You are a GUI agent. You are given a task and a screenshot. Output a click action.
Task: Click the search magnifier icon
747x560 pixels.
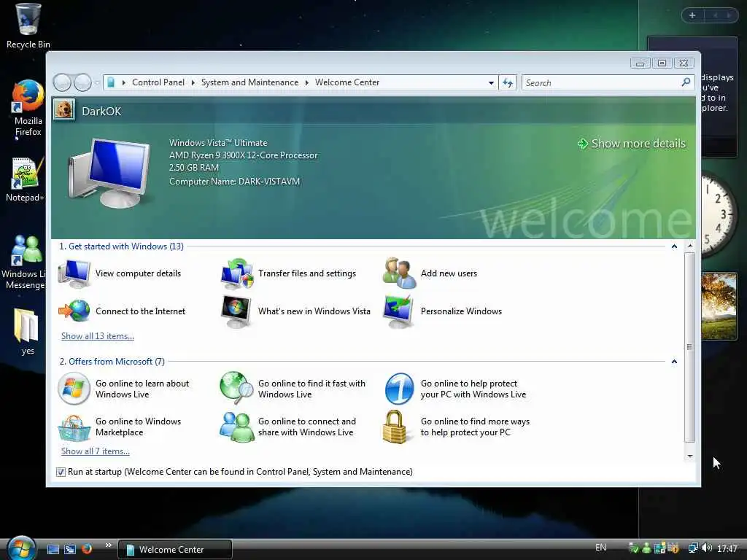686,82
